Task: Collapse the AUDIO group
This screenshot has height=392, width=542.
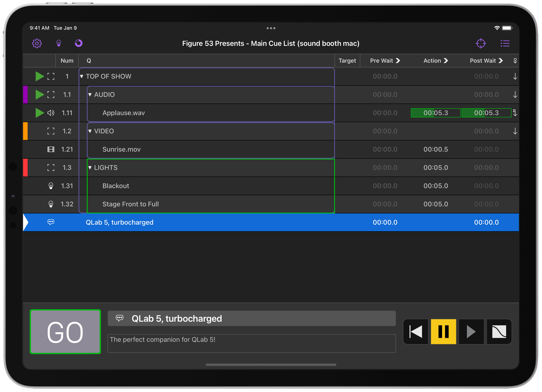Action: point(90,95)
